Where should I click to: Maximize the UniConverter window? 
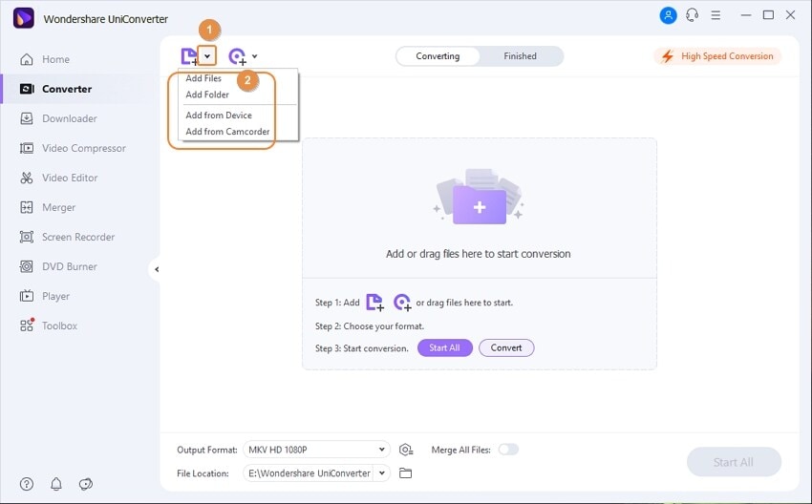pos(768,15)
